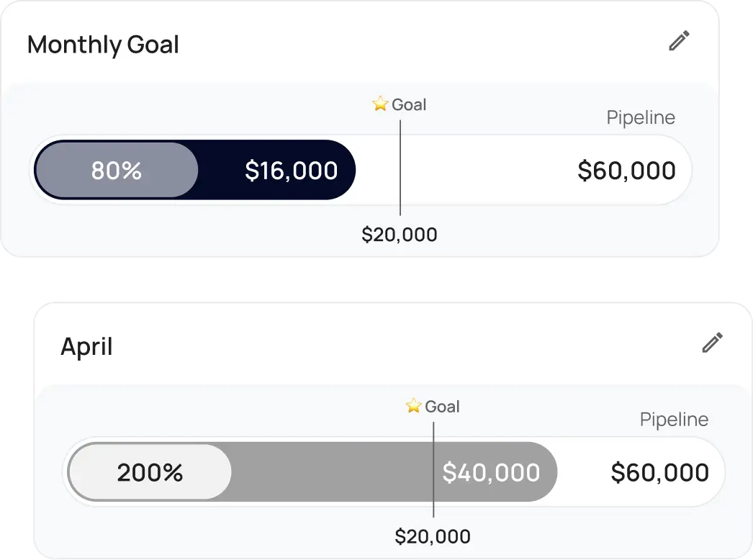Click the $60,000 pipeline value in April
This screenshot has height=560, width=753.
(x=659, y=472)
